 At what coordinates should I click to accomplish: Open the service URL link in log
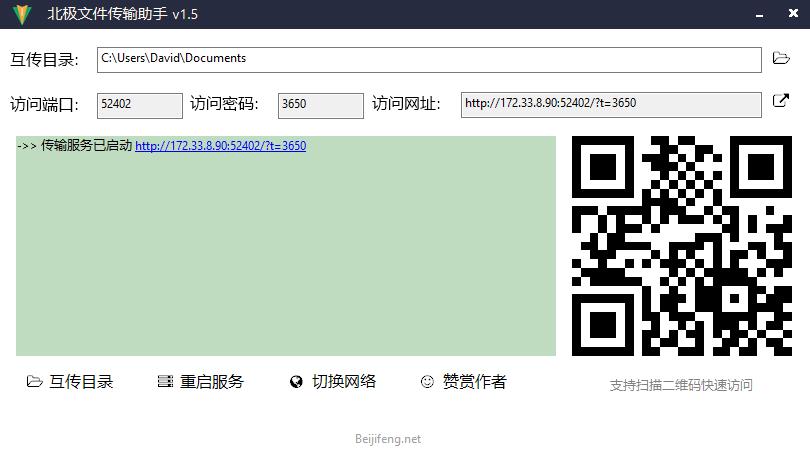[220, 146]
